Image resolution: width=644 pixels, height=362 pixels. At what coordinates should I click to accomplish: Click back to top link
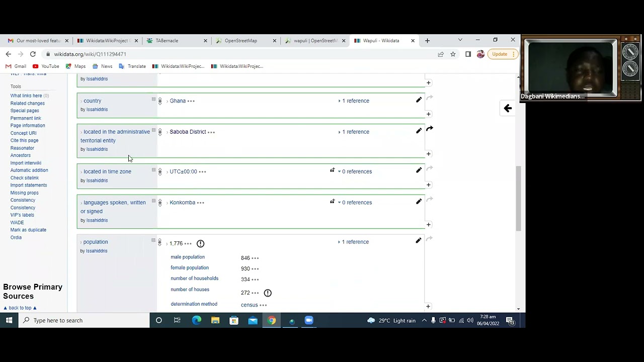(20, 308)
